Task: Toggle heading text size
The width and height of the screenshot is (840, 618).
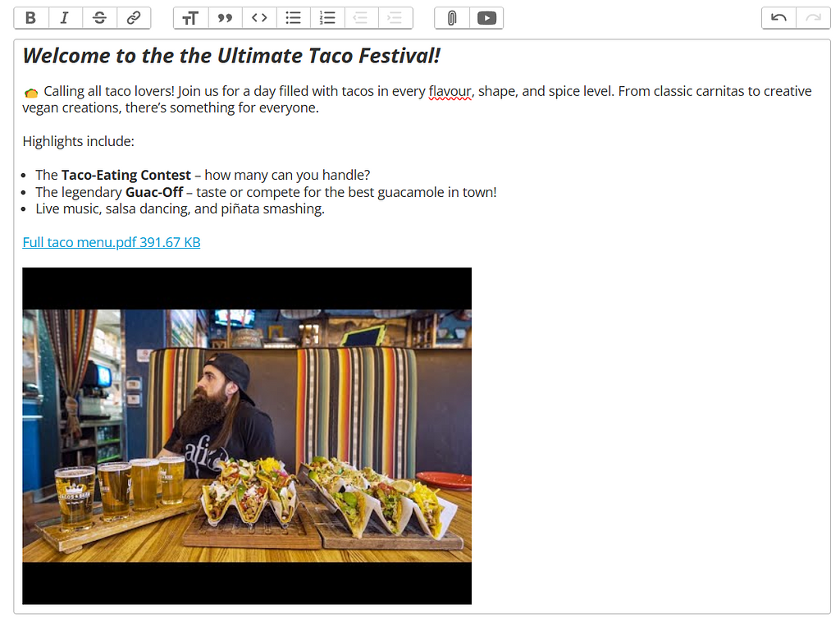Action: (190, 18)
